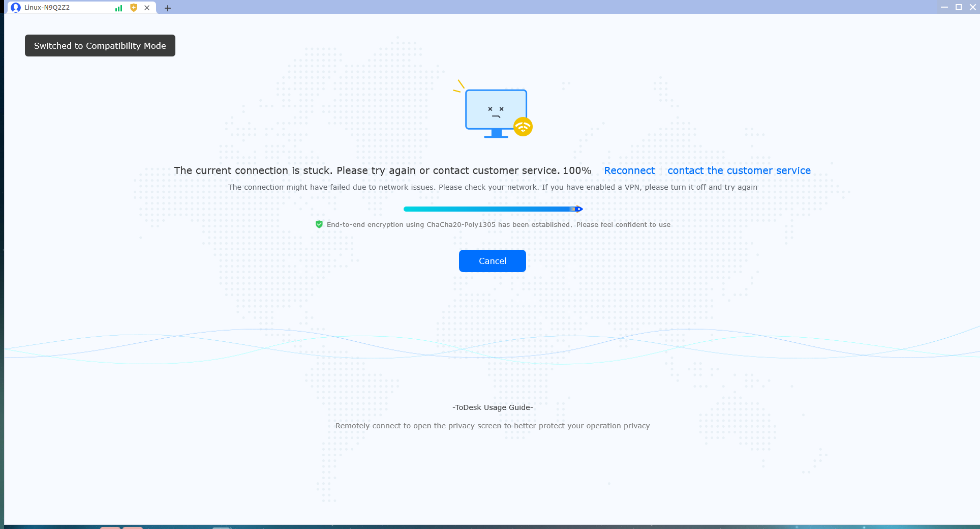The width and height of the screenshot is (980, 529).
Task: Open a new connection tab with plus icon
Action: [x=168, y=8]
